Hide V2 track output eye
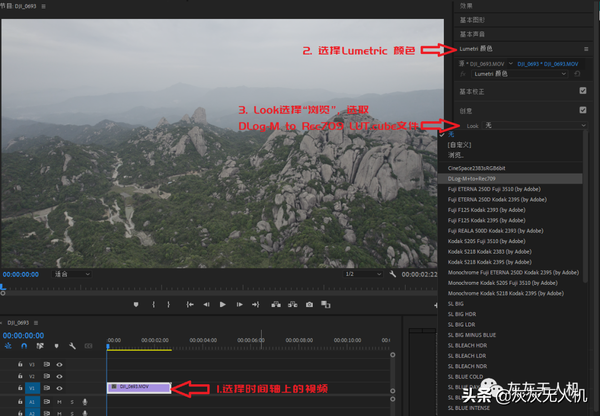Viewport: 600px width, 416px height. pyautogui.click(x=59, y=376)
